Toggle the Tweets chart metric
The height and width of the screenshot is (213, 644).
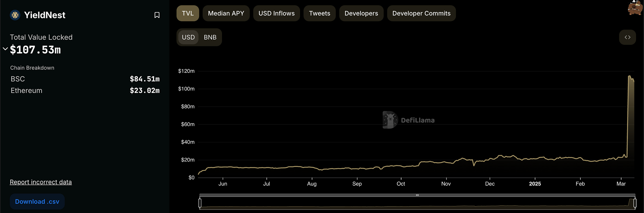319,13
